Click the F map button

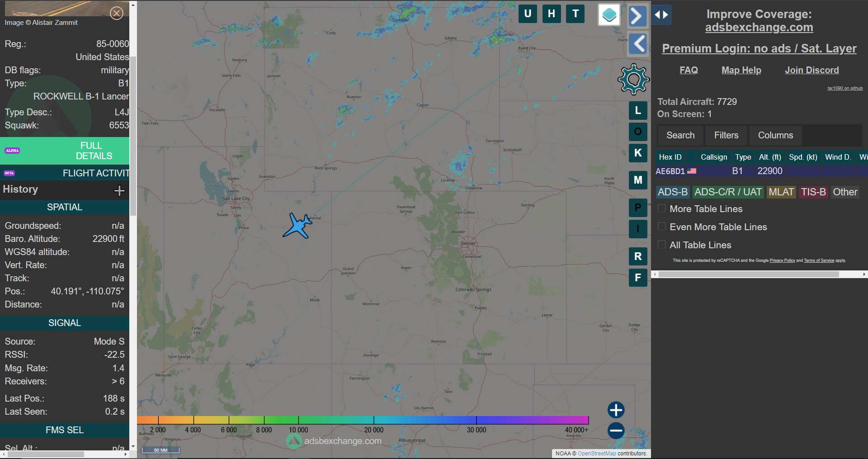[638, 278]
